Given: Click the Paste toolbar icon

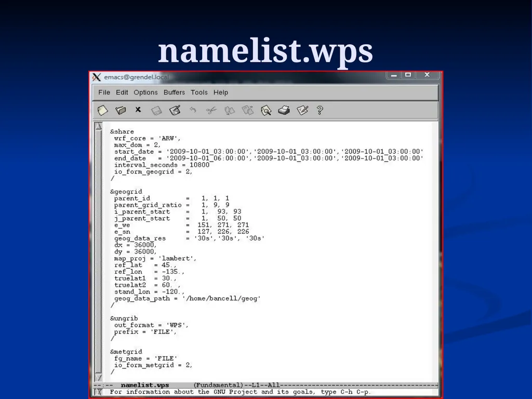Looking at the screenshot, I should [248, 110].
